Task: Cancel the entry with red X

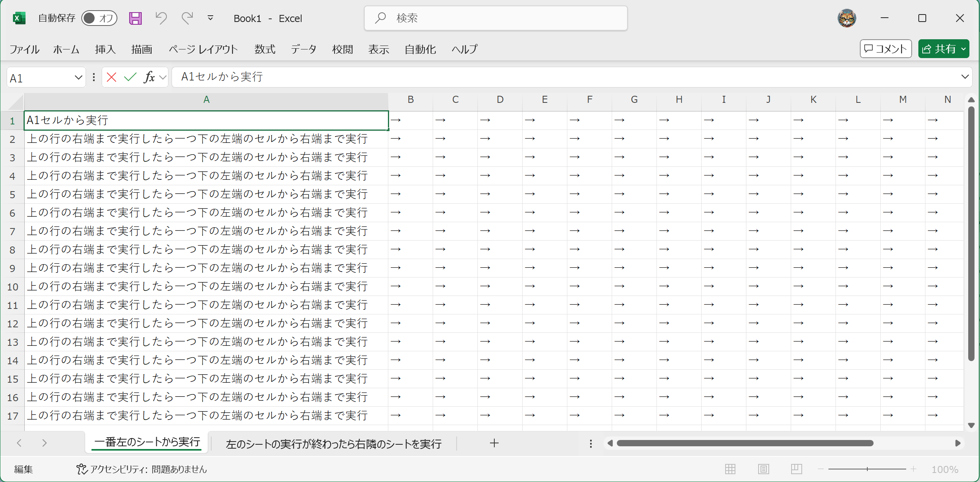Action: coord(112,77)
